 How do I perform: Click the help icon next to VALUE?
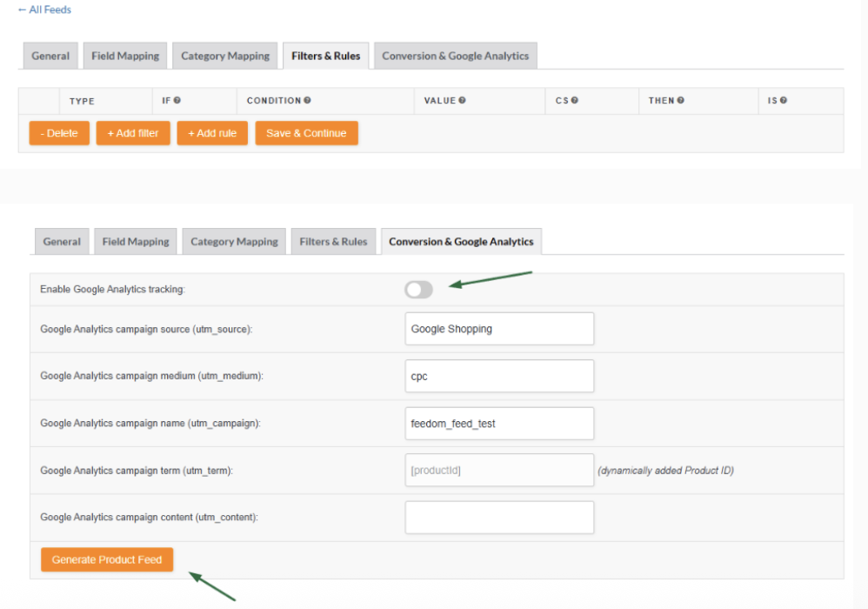pyautogui.click(x=462, y=100)
